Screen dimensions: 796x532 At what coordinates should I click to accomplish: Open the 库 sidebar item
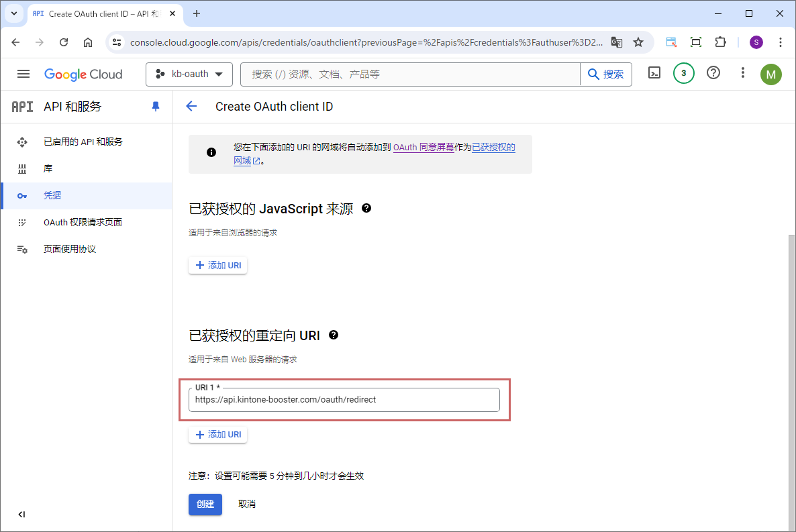tap(48, 169)
